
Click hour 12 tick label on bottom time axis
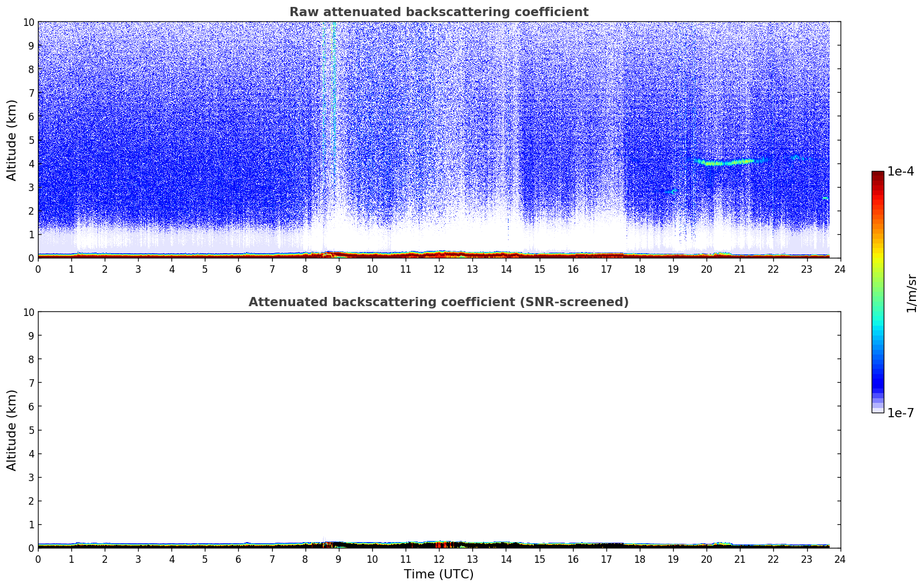click(439, 559)
